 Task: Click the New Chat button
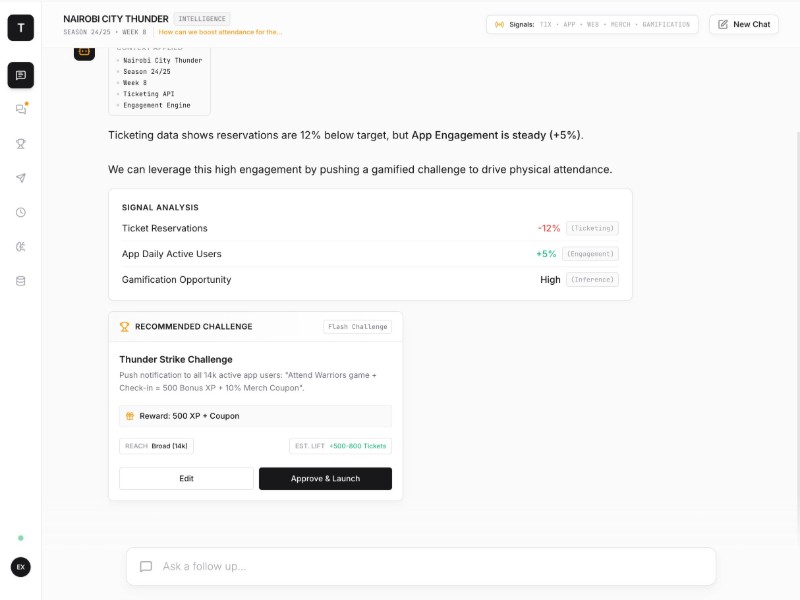click(x=744, y=24)
